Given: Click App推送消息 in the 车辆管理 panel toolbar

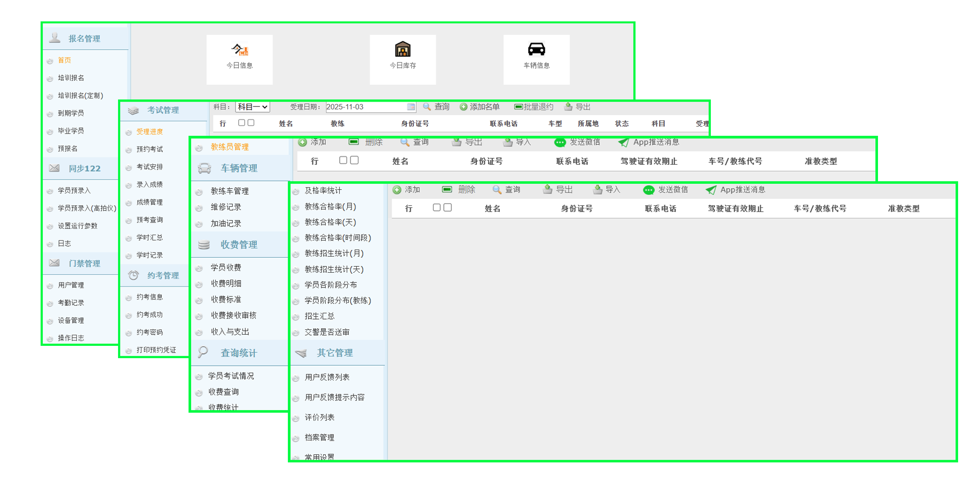Looking at the screenshot, I should click(x=648, y=142).
